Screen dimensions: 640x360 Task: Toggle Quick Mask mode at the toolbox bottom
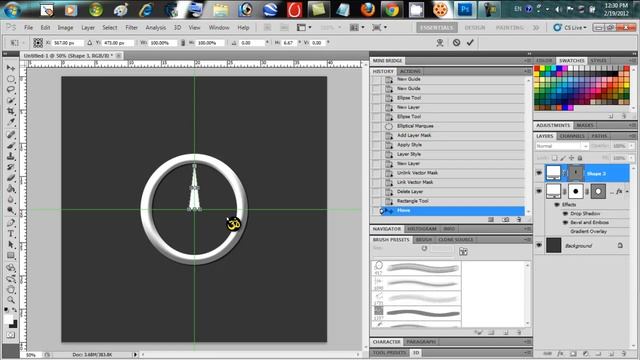(11, 335)
